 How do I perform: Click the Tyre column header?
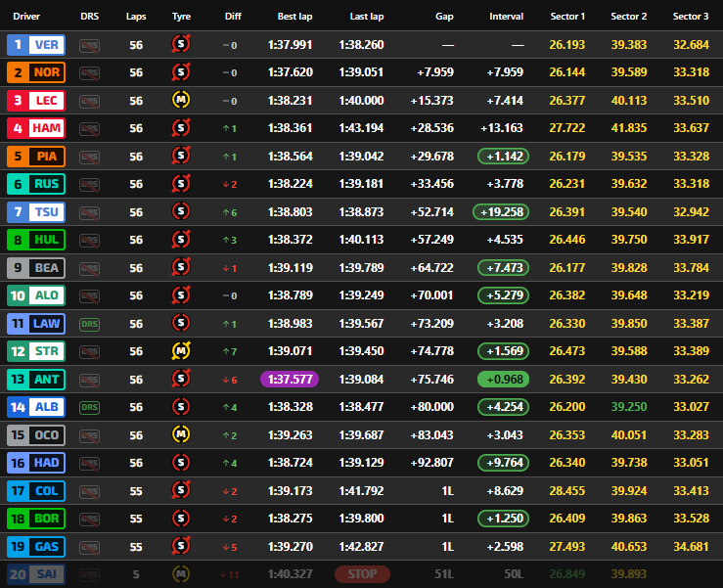(x=181, y=17)
